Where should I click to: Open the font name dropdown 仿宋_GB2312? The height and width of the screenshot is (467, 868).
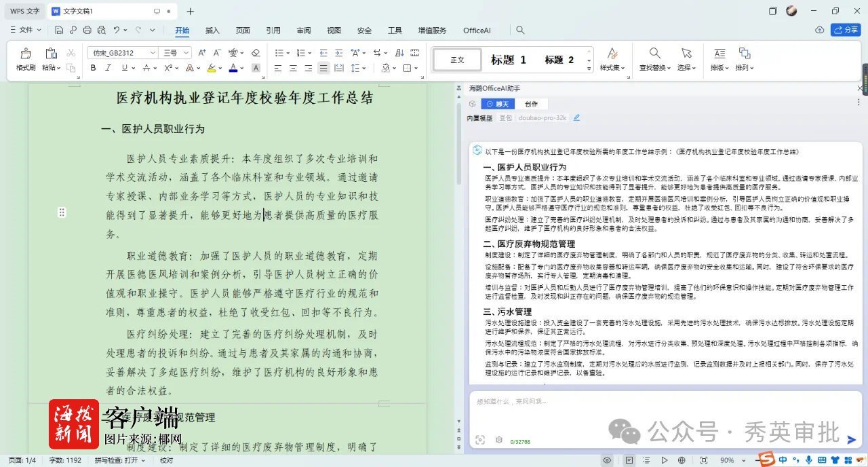pos(122,53)
